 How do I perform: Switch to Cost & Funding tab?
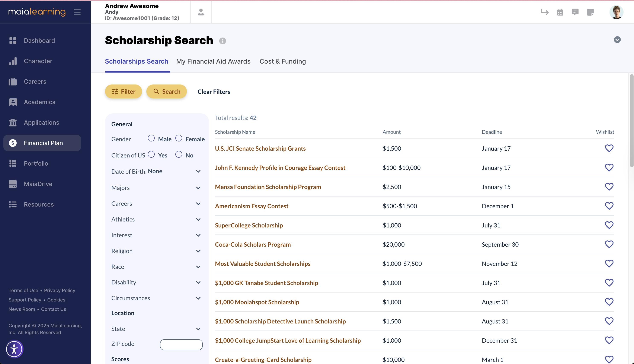click(x=283, y=61)
